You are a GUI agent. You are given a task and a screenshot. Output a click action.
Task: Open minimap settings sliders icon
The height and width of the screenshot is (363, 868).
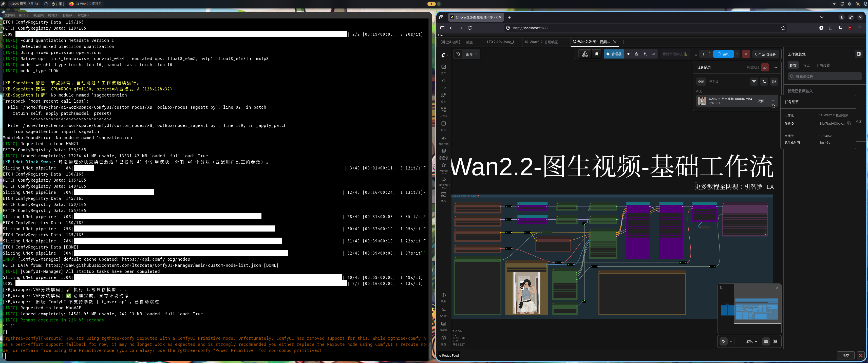721,288
